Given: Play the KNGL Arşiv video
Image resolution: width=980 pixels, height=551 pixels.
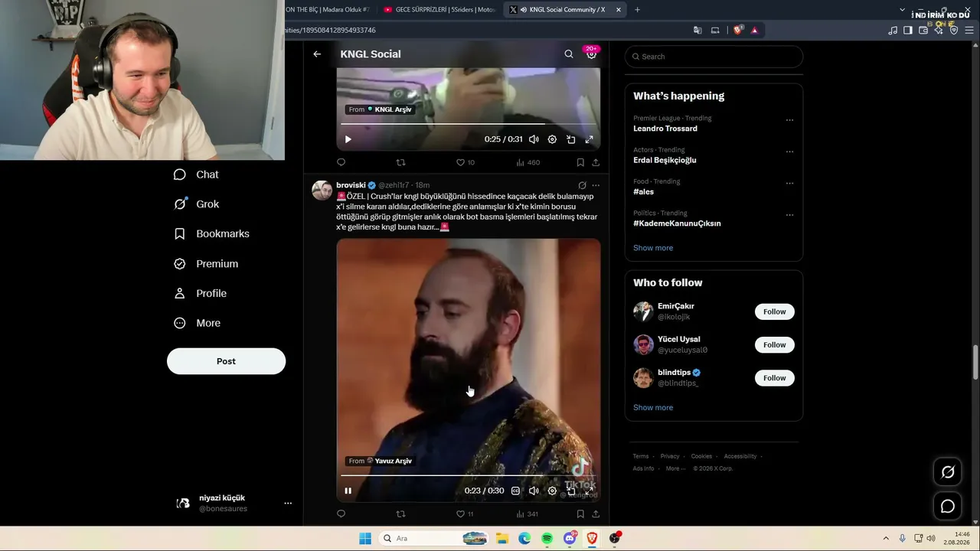Looking at the screenshot, I should coord(348,139).
